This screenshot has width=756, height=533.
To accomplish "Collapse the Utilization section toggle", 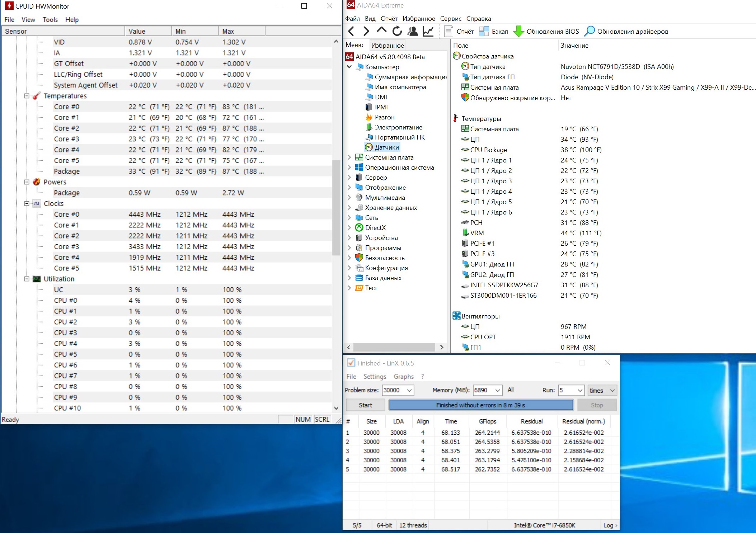I will click(27, 279).
